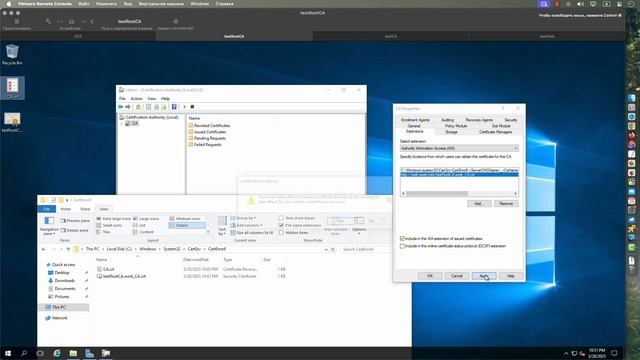Image resolution: width=640 pixels, height=360 pixels.
Task: Open View menu in Certification Authority window
Action: point(151,98)
